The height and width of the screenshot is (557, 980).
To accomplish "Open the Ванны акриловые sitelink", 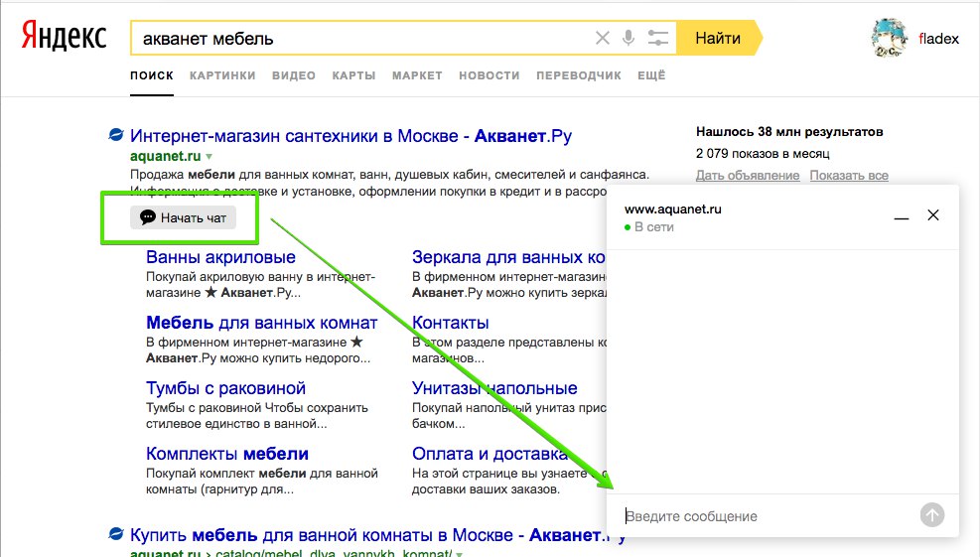I will click(220, 257).
